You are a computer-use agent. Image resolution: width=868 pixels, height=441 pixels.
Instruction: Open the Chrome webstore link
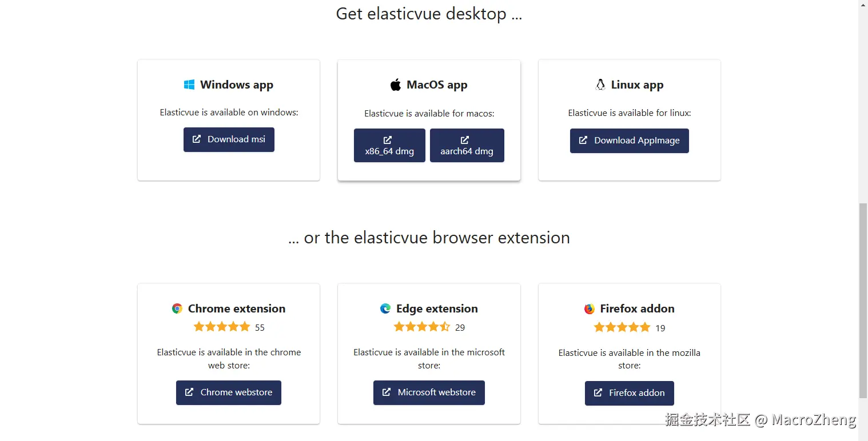pos(229,392)
